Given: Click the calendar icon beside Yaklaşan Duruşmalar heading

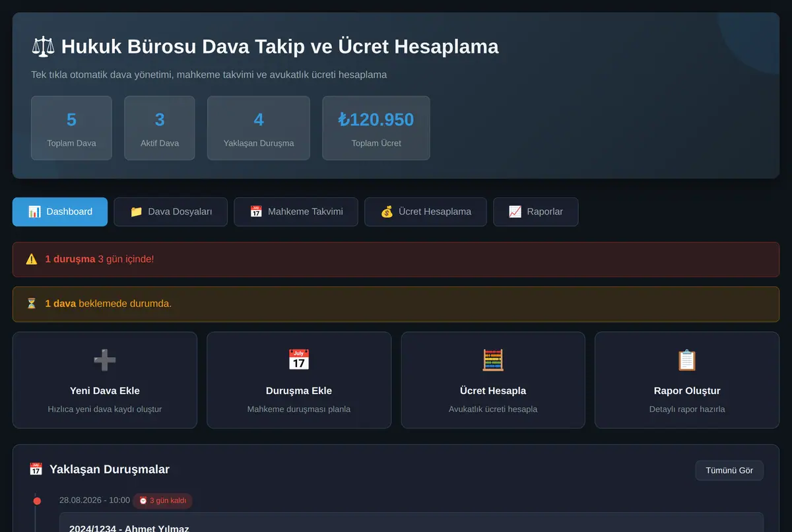Looking at the screenshot, I should [x=36, y=469].
